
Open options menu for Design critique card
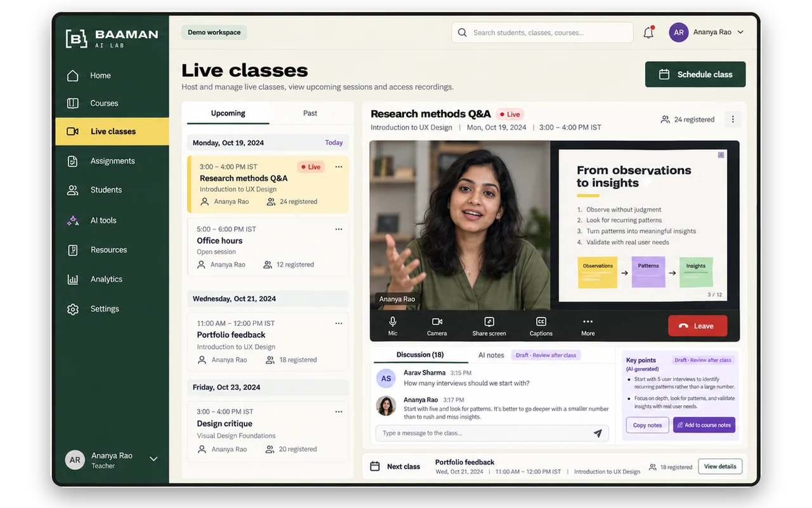(339, 411)
